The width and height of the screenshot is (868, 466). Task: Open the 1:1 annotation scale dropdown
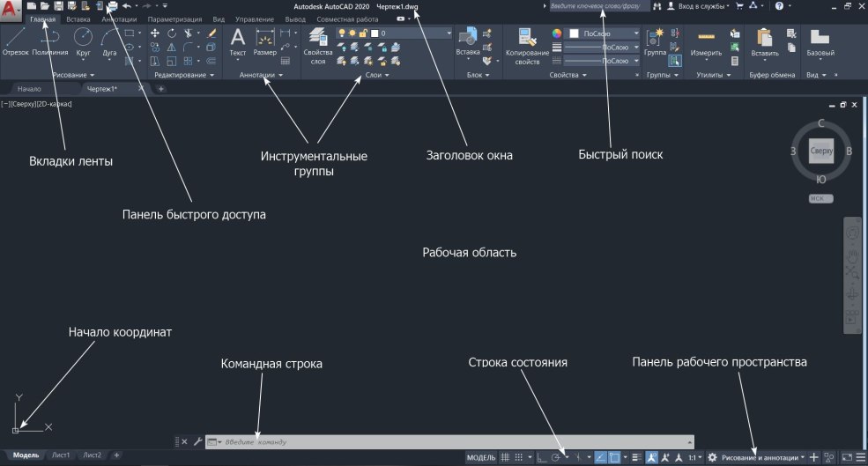click(694, 457)
